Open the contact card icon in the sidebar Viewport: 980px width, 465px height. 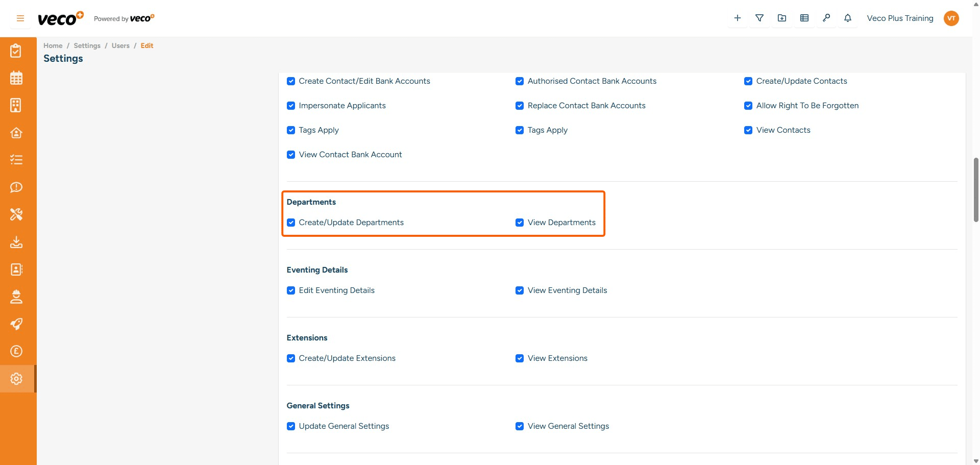[x=16, y=270]
